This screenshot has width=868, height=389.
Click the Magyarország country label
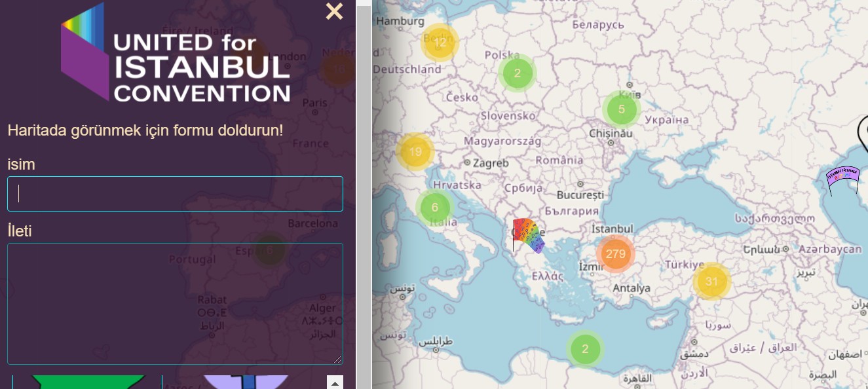click(x=502, y=141)
